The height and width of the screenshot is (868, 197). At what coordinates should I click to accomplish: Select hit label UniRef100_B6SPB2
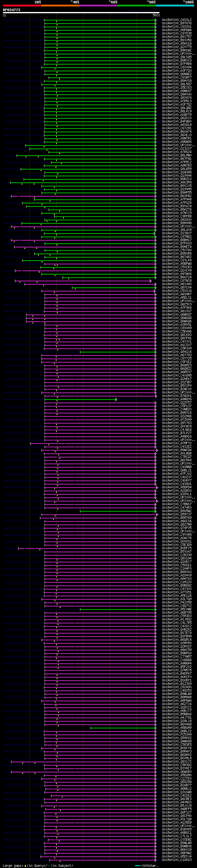tap(177, 196)
